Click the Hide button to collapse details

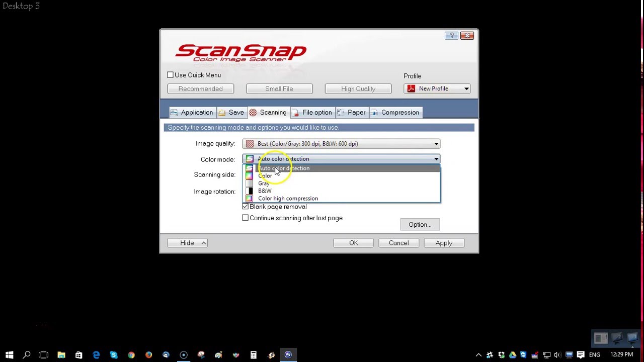click(187, 243)
